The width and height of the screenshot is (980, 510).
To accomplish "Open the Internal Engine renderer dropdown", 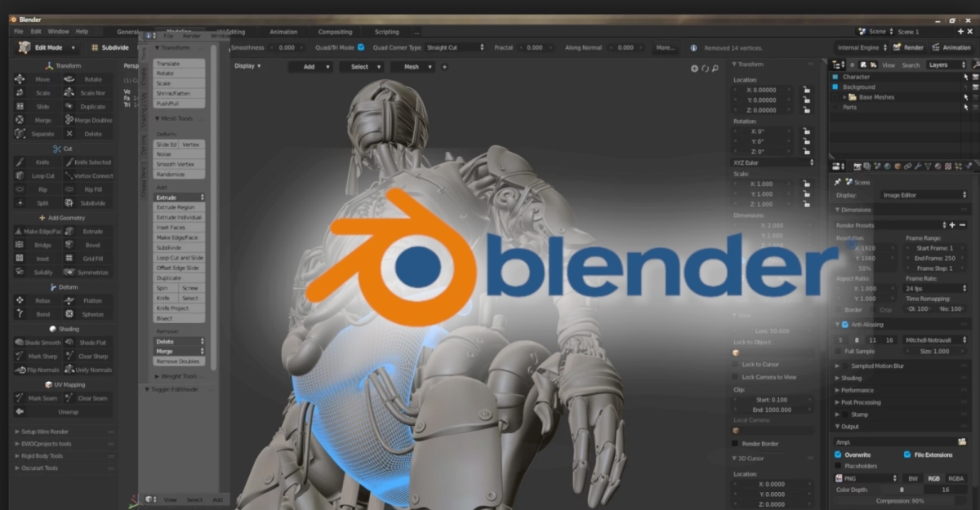I will [861, 47].
